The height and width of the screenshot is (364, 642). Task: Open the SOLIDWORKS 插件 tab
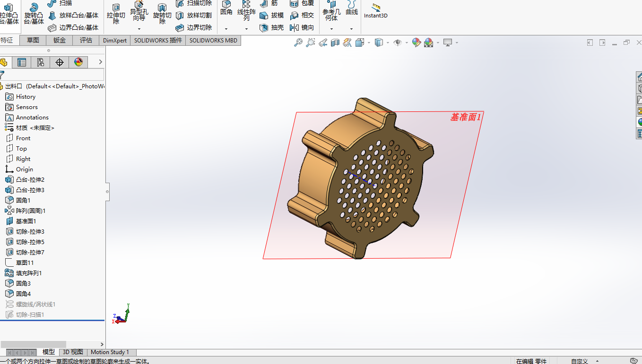point(158,40)
